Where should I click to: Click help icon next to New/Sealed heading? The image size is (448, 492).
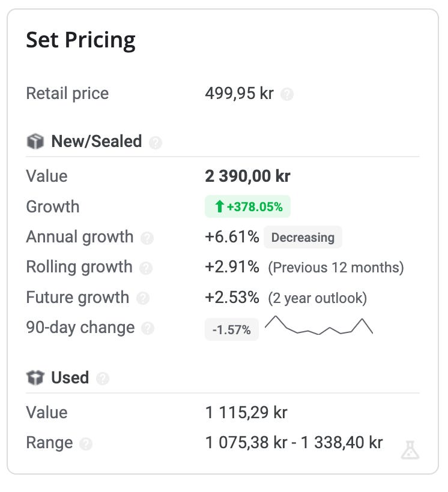coord(156,142)
